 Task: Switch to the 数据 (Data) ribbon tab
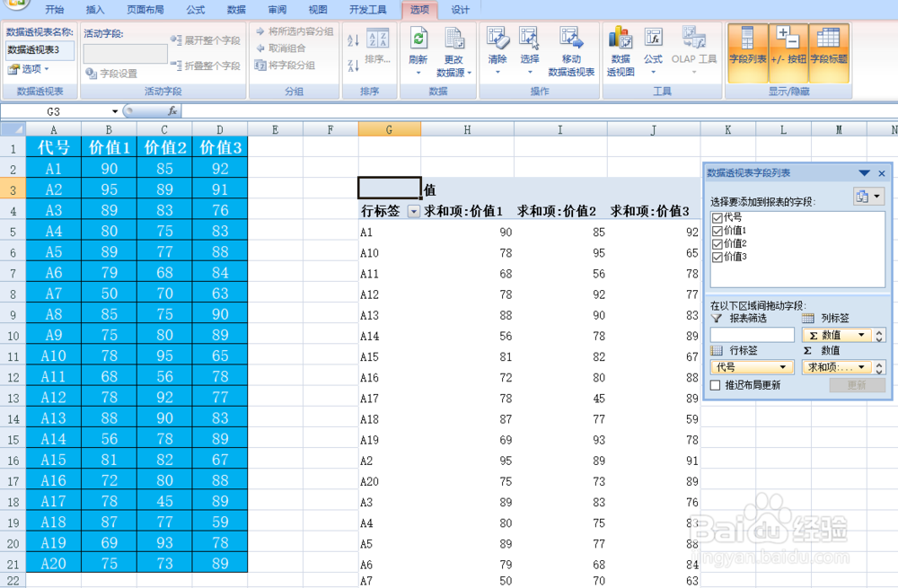point(236,10)
